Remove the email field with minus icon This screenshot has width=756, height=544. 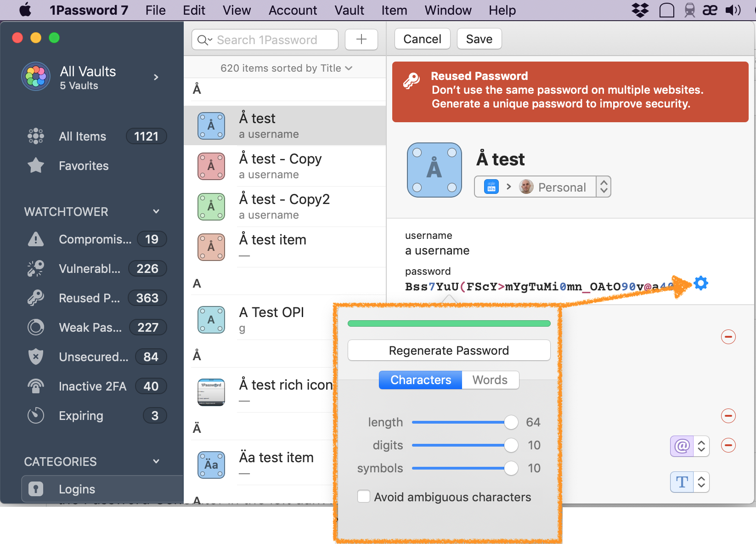pyautogui.click(x=728, y=445)
